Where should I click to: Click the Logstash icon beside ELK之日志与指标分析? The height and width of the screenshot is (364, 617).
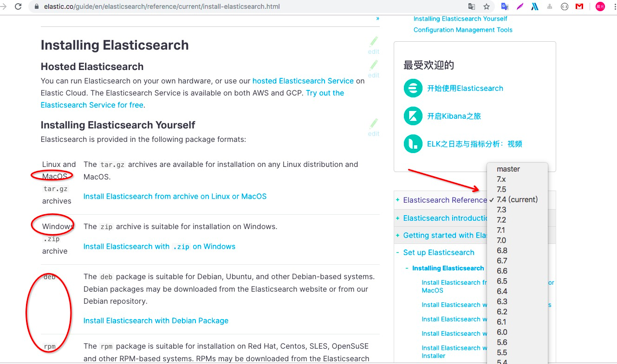(413, 144)
